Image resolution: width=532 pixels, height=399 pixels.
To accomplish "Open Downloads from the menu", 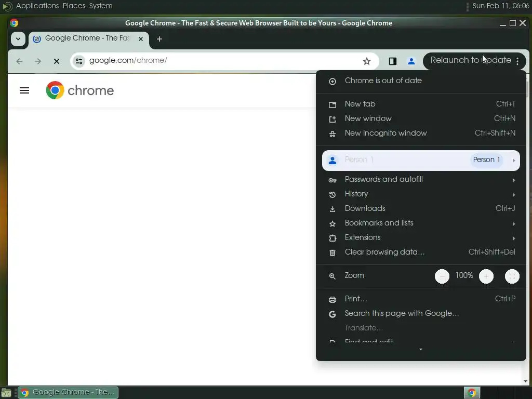I will [x=421, y=209].
